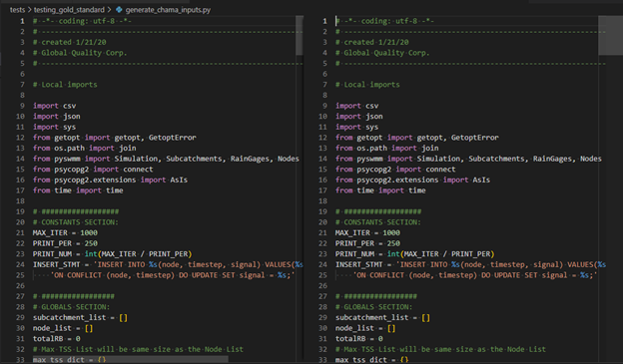Image resolution: width=623 pixels, height=364 pixels.
Task: Click line number 12 in the right pane gutter
Action: click(322, 138)
